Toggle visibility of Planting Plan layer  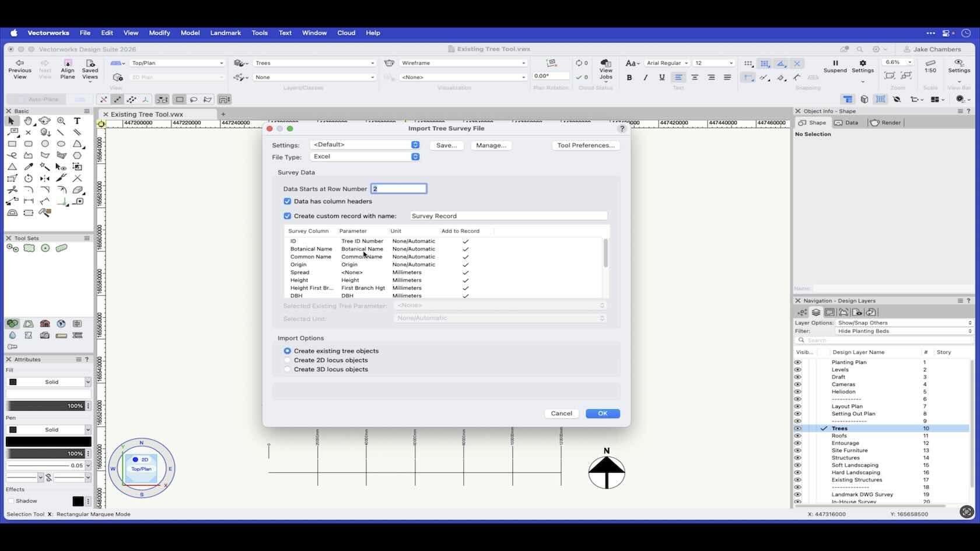797,362
